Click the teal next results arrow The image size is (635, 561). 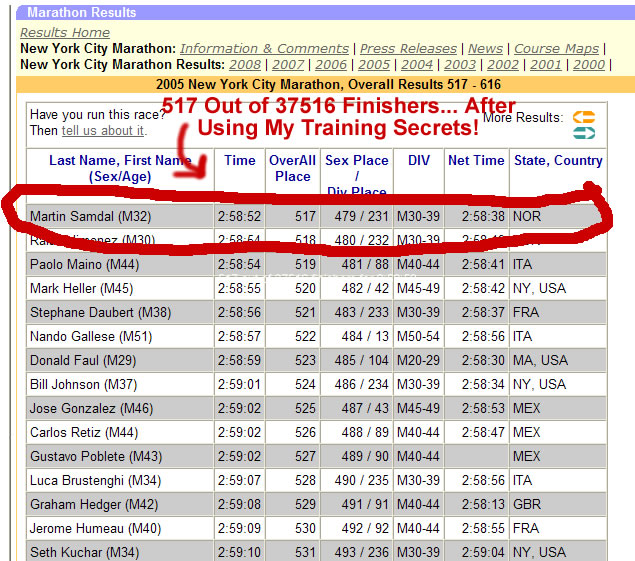click(x=584, y=132)
